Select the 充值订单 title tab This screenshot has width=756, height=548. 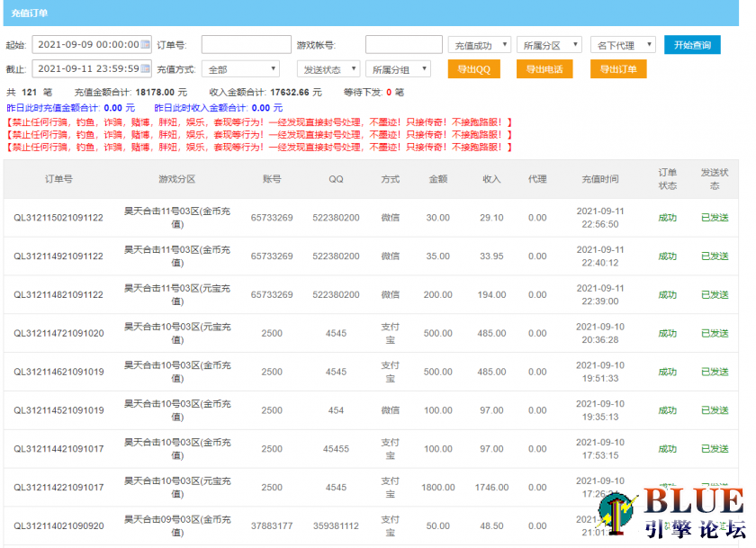(x=31, y=13)
